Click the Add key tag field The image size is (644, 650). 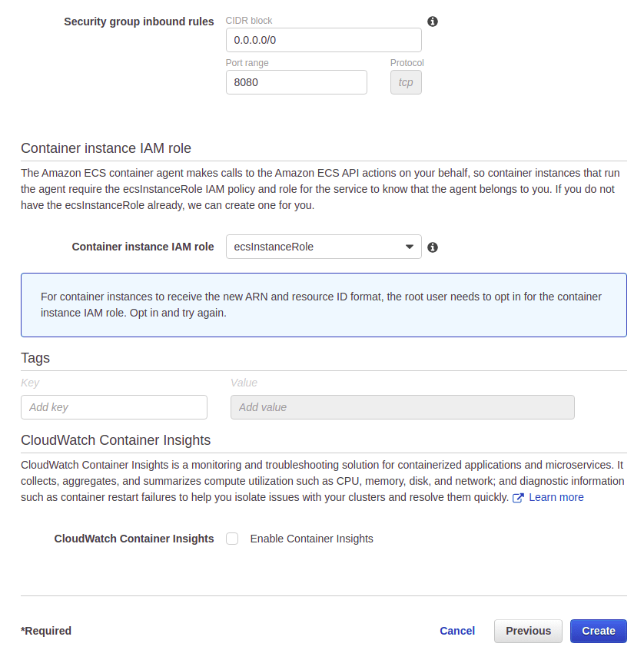(114, 407)
